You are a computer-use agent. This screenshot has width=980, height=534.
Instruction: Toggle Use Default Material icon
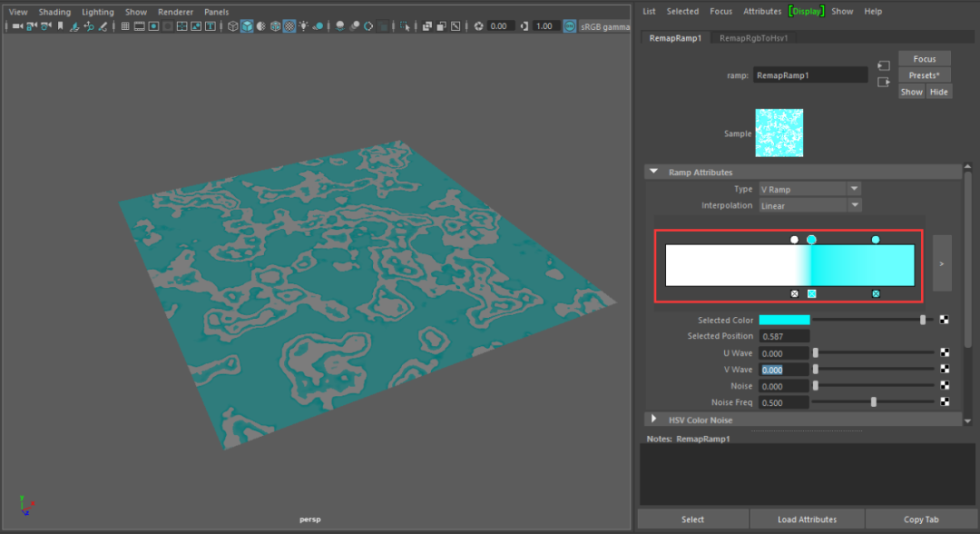(261, 26)
